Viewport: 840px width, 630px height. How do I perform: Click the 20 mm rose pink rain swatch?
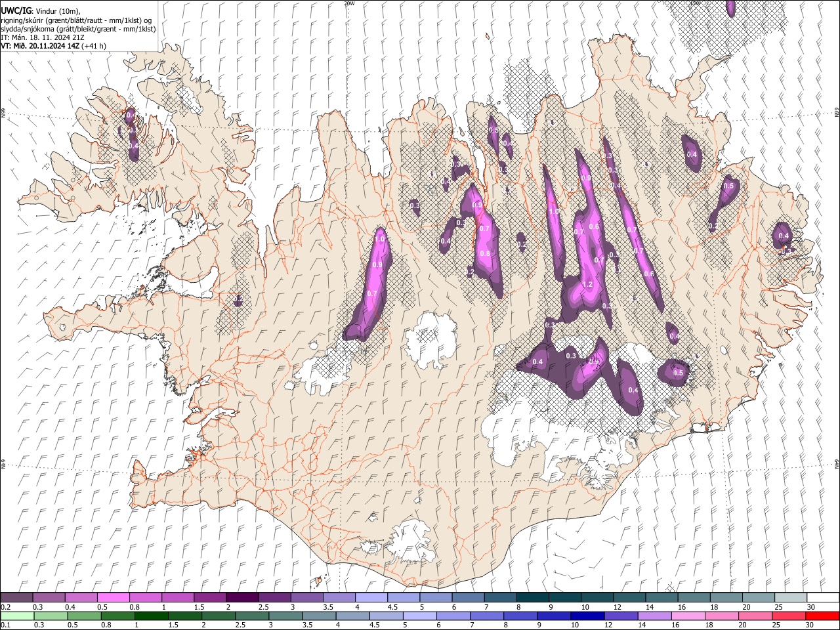[755, 616]
